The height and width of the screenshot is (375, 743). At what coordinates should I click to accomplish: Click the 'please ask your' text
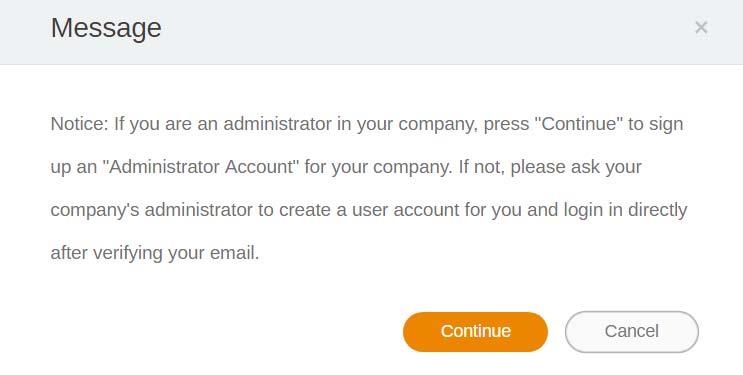coord(576,167)
